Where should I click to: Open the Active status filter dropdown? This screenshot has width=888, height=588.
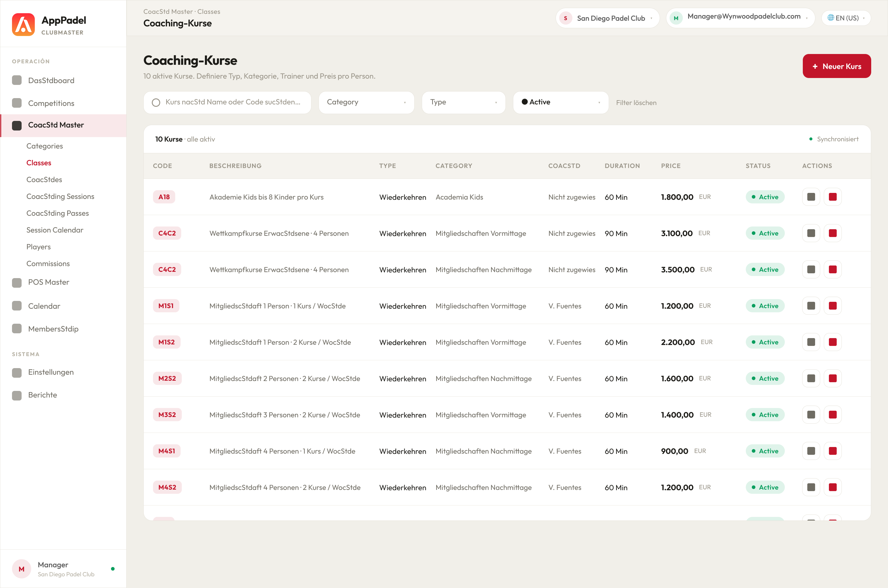561,102
